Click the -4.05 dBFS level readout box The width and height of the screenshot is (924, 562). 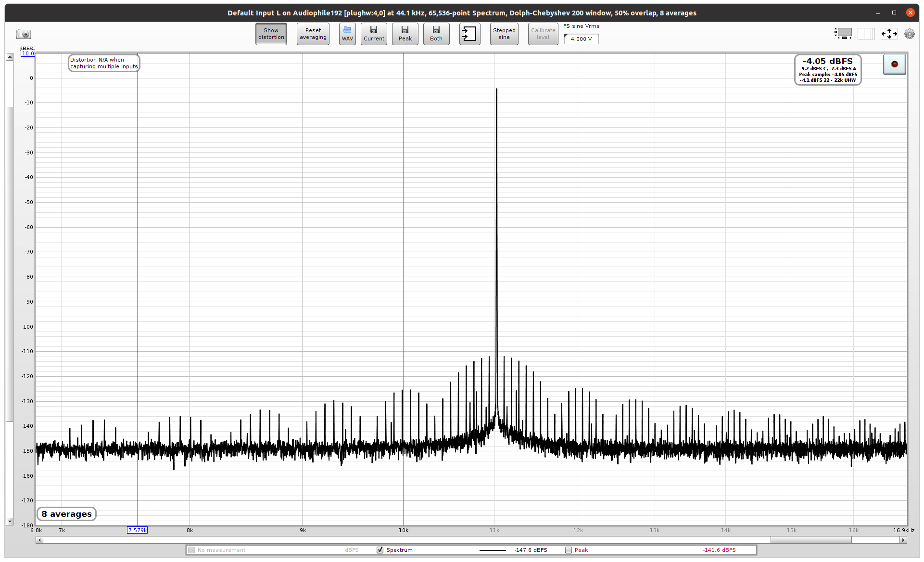click(828, 70)
